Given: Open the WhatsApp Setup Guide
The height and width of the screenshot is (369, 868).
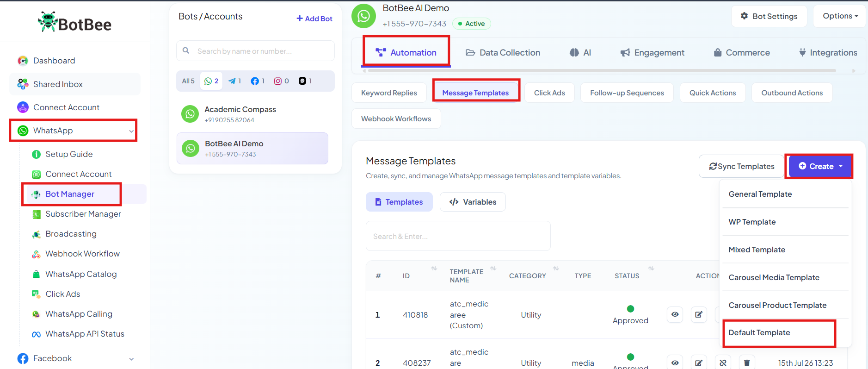Looking at the screenshot, I should [x=69, y=154].
